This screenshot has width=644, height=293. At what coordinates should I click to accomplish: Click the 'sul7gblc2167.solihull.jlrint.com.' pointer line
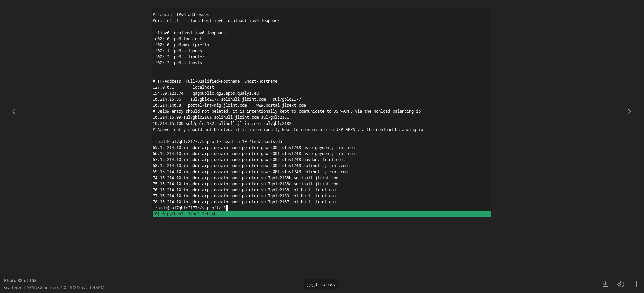tap(245, 202)
